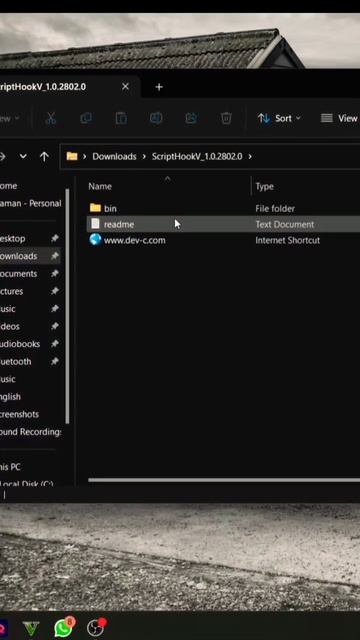Select the readme text document
The height and width of the screenshot is (640, 360).
tap(118, 224)
